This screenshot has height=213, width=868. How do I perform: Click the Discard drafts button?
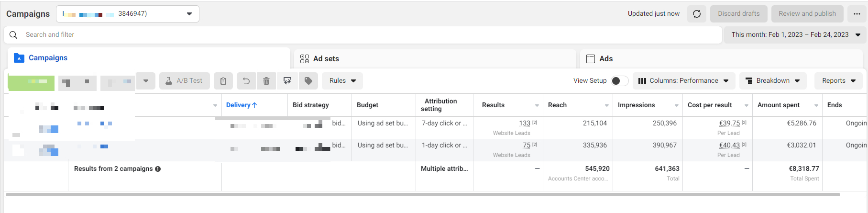click(738, 14)
